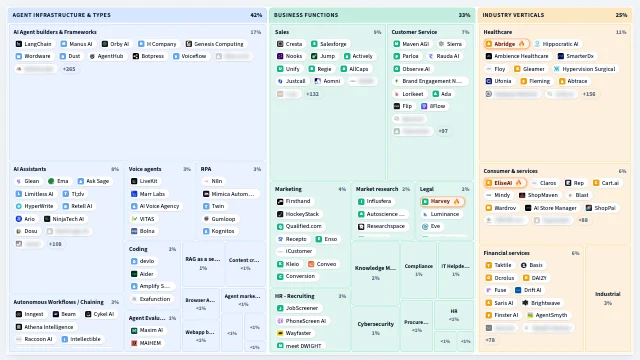Image resolution: width=640 pixels, height=360 pixels.
Task: Click the LiveKit icon in Voice agents
Action: pyautogui.click(x=134, y=181)
